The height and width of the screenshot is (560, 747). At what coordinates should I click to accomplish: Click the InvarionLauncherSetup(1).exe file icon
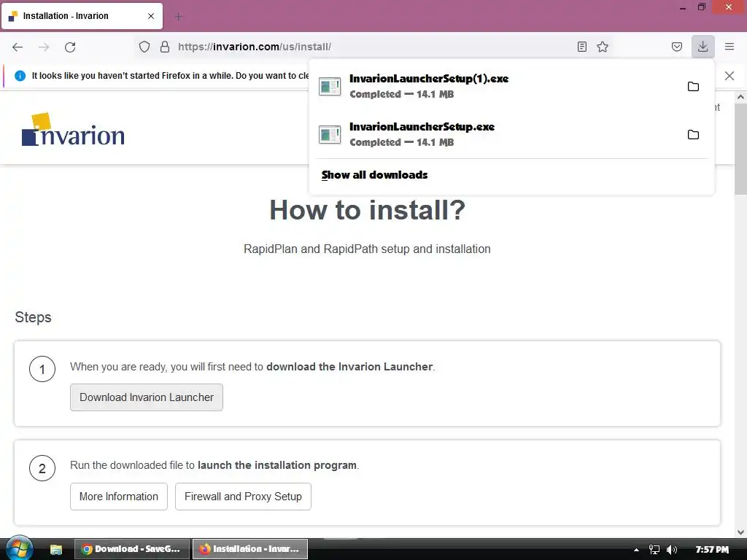[330, 86]
